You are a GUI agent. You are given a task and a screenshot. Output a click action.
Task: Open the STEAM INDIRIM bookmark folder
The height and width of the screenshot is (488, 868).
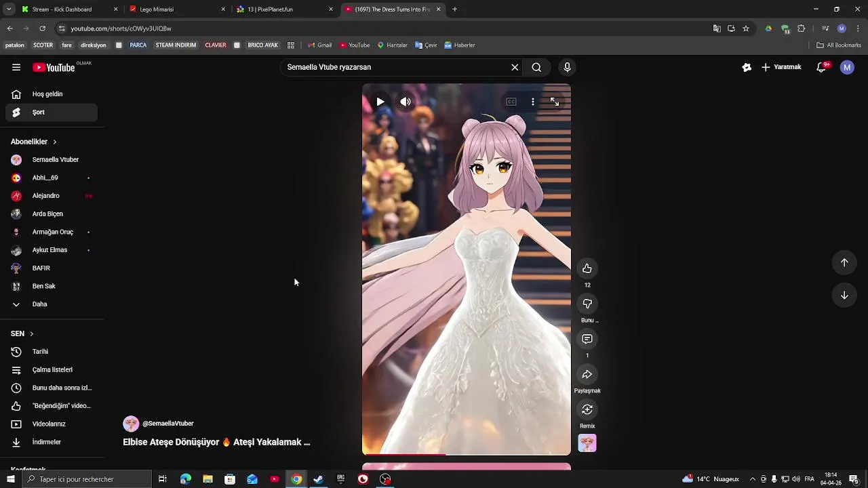click(176, 45)
